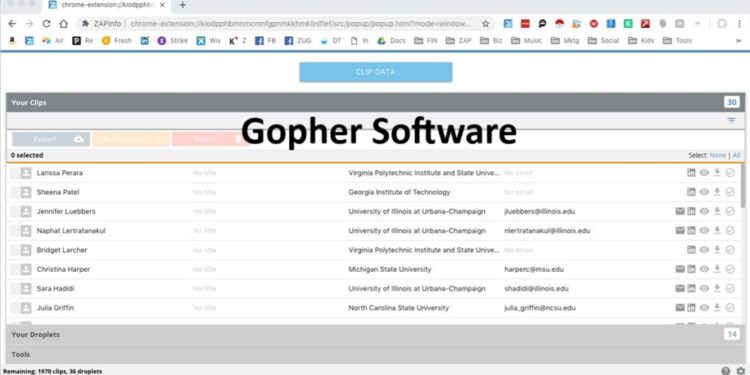Click the contact avatar icon for Sara Hadidi
Screen dimensions: 750x375
26,288
